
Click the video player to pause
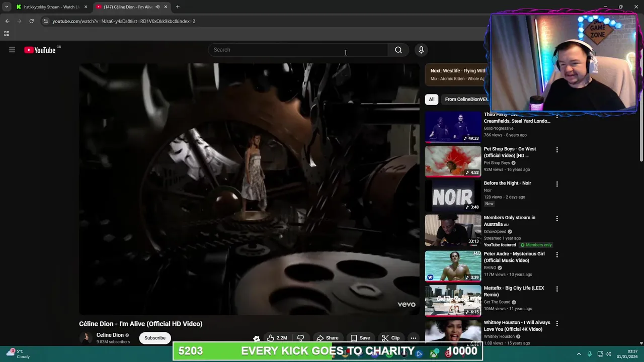click(249, 189)
